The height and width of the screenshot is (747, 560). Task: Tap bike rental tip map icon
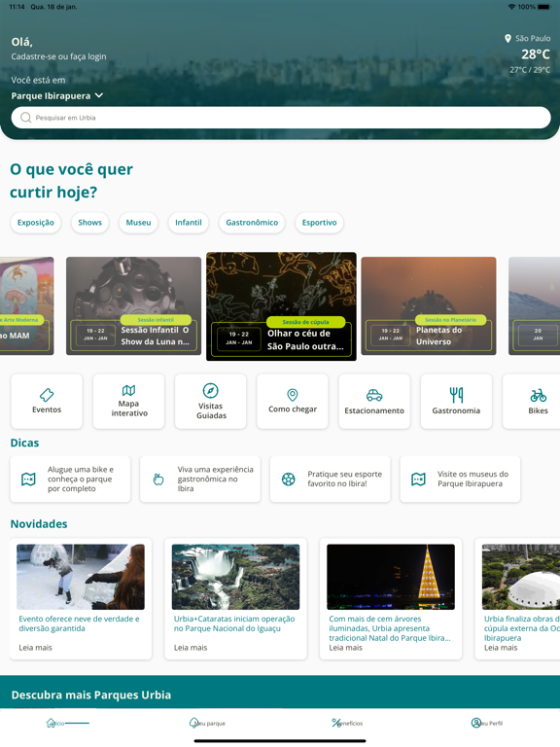click(x=28, y=479)
